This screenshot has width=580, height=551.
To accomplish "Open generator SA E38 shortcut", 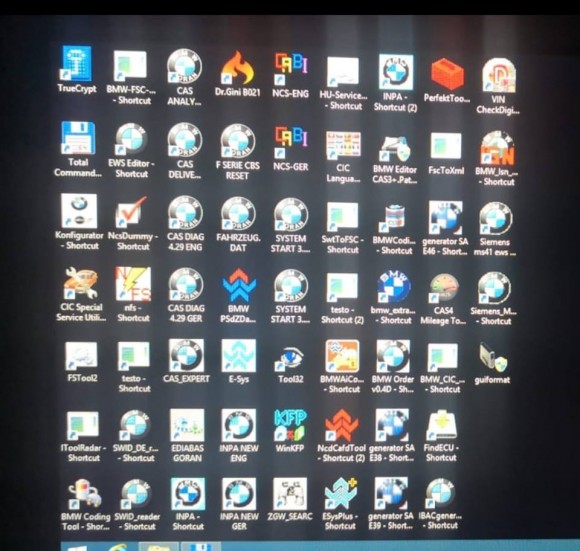I will [392, 426].
